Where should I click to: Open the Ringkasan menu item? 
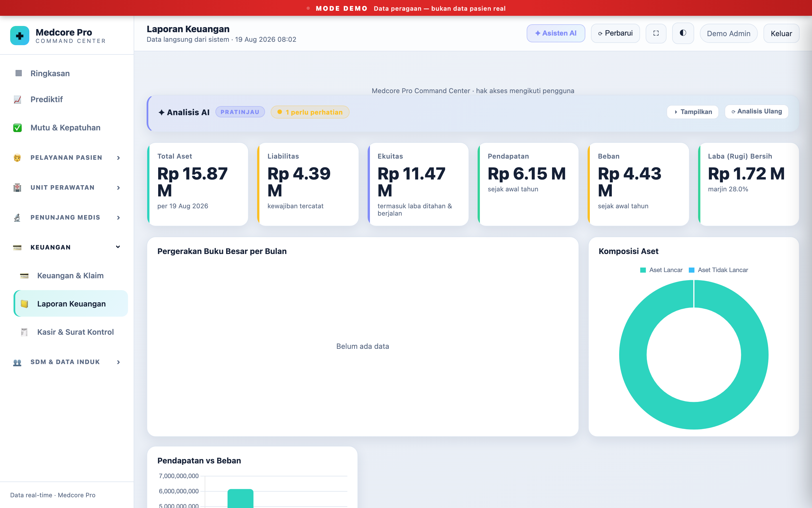tap(67, 73)
